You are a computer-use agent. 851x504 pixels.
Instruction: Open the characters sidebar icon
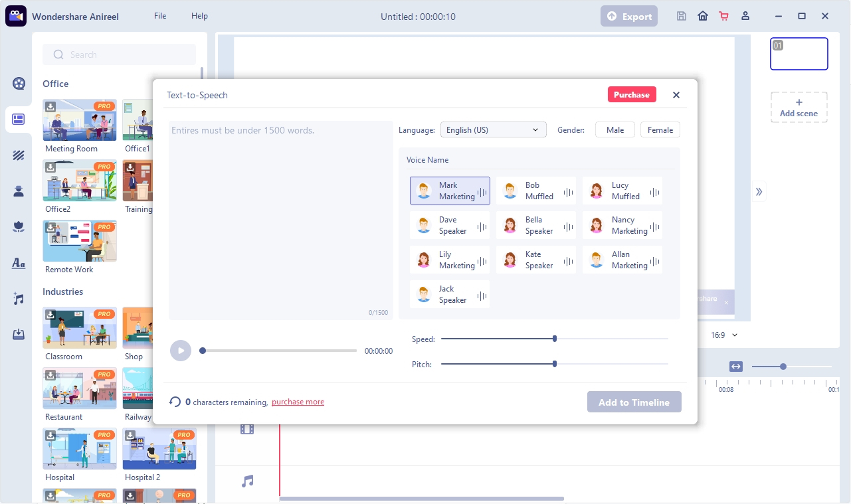[x=19, y=191]
